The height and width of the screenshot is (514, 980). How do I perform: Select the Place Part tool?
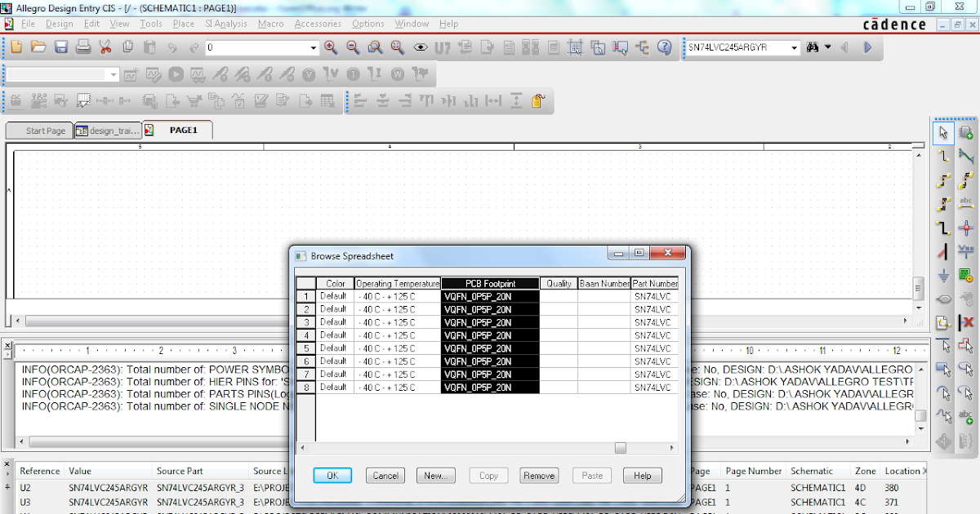click(x=966, y=132)
